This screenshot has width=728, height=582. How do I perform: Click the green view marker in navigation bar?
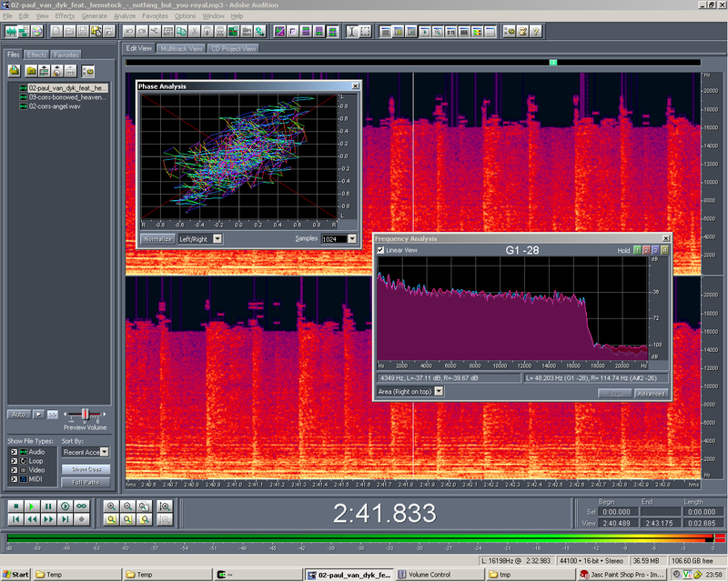(x=553, y=62)
